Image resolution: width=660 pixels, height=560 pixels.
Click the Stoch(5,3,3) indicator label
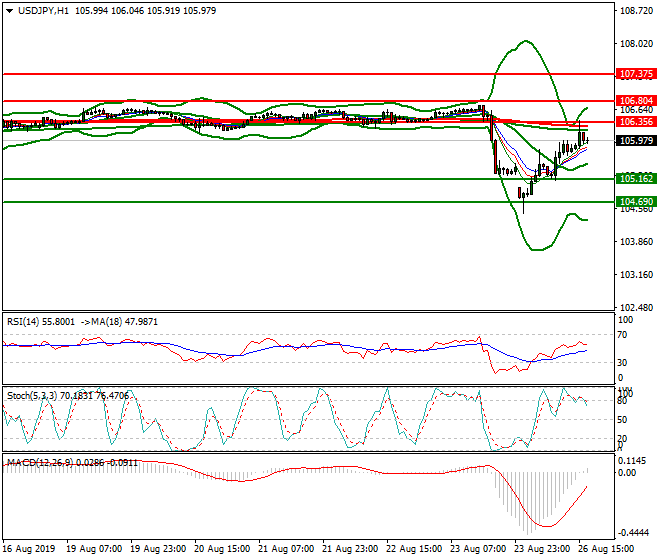point(28,395)
